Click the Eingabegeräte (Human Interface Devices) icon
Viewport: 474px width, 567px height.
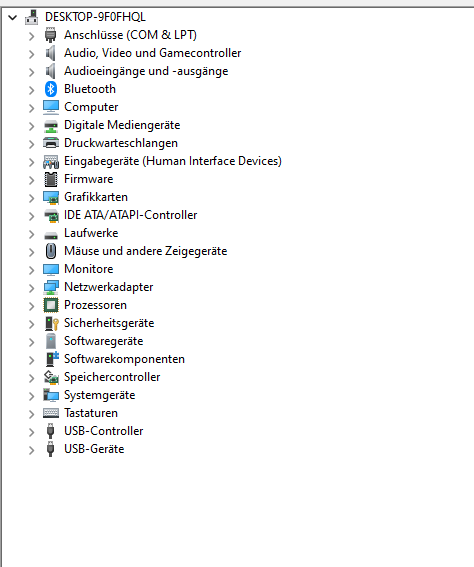51,162
